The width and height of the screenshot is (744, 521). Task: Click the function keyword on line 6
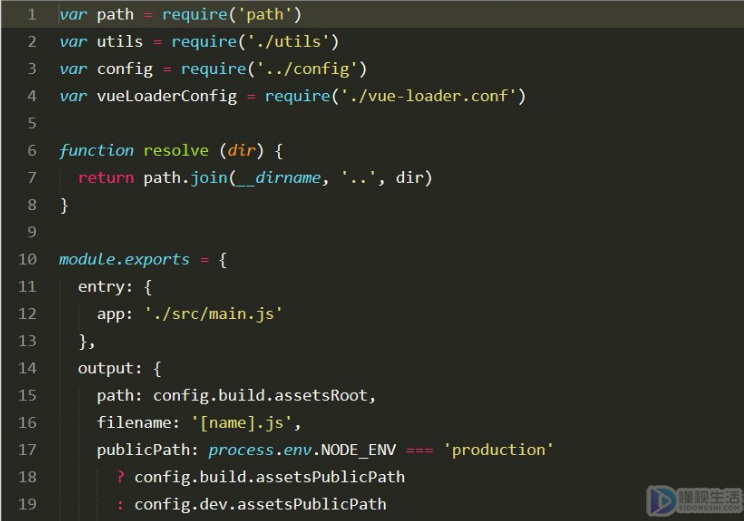[96, 151]
